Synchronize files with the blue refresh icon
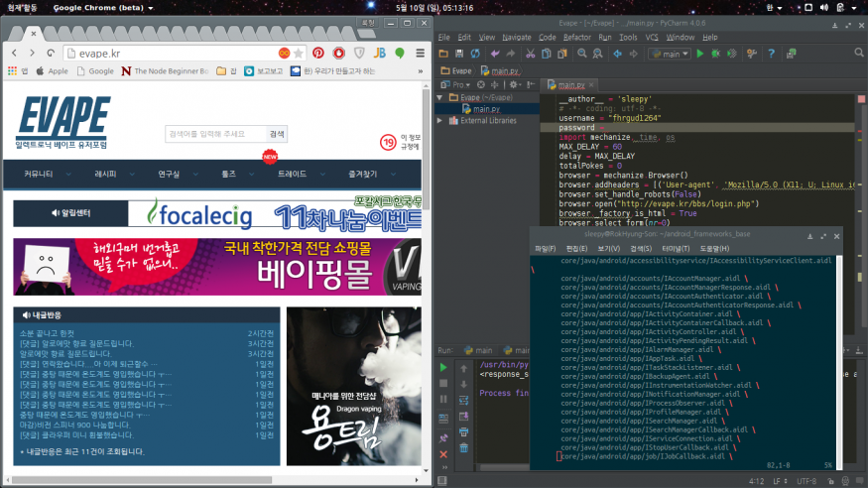This screenshot has height=488, width=868. coord(475,54)
